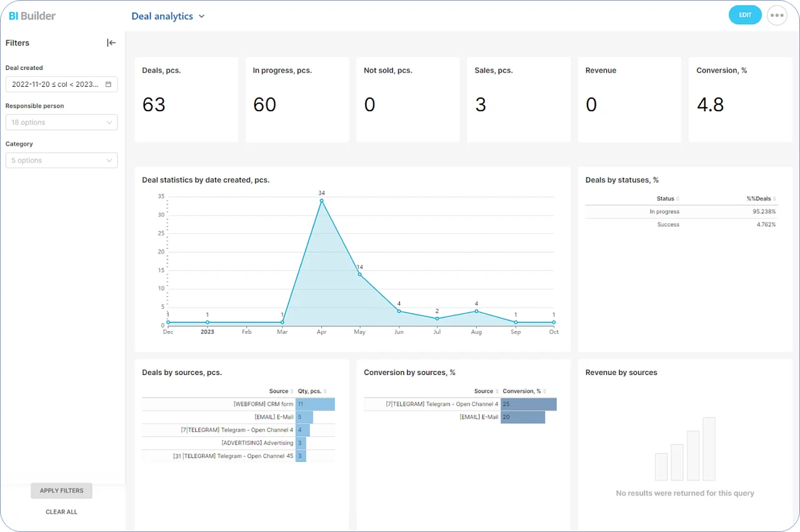This screenshot has height=532, width=800.
Task: Sort Deals by sources Source column
Action: coord(292,391)
